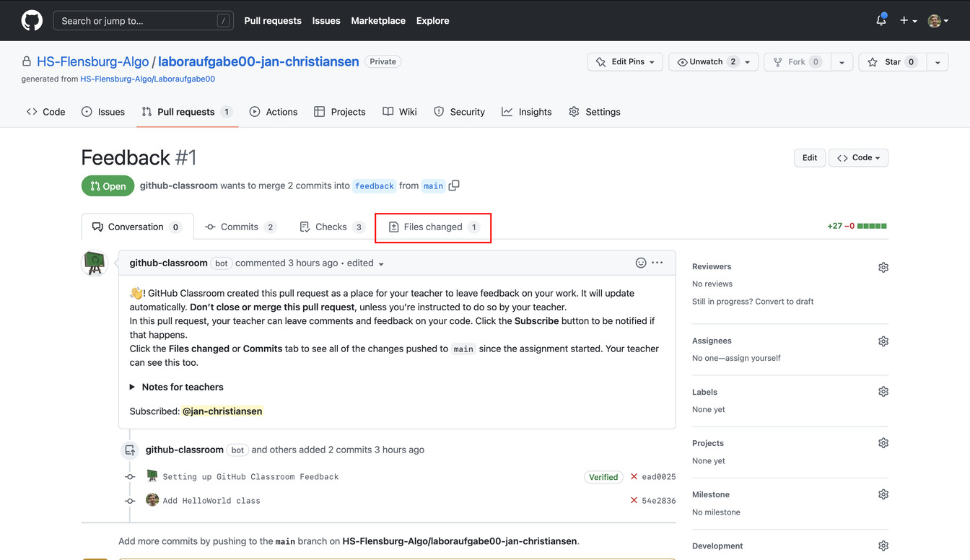Viewport: 970px width, 560px height.
Task: Expand the Edit Pins dropdown
Action: (625, 62)
